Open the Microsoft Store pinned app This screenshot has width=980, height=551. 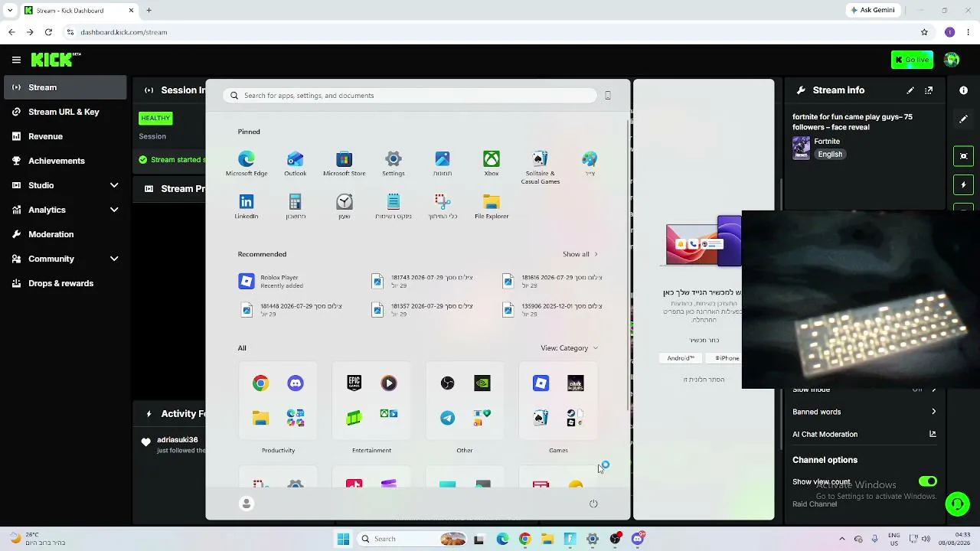(x=345, y=163)
